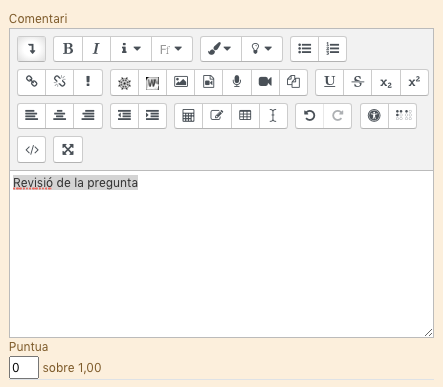Image resolution: width=443 pixels, height=387 pixels.
Task: Insert an image
Action: click(181, 82)
